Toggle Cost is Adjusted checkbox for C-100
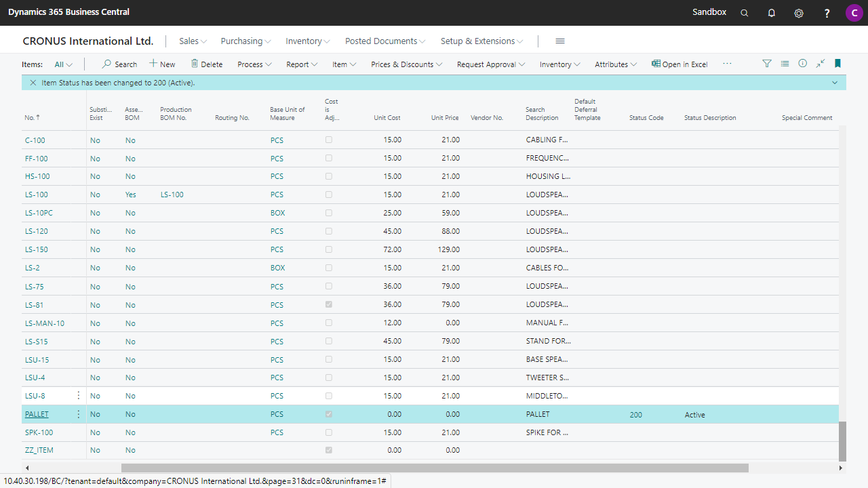Image resolution: width=868 pixels, height=488 pixels. click(x=329, y=140)
